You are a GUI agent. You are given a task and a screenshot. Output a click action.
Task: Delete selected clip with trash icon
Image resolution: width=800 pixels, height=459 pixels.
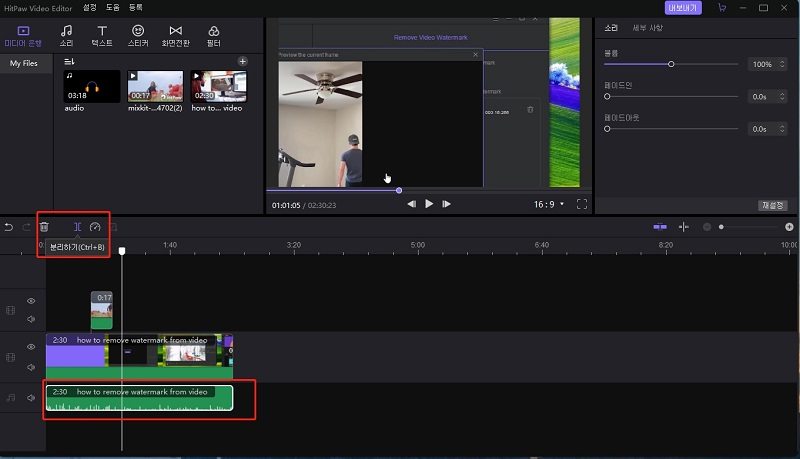click(44, 227)
